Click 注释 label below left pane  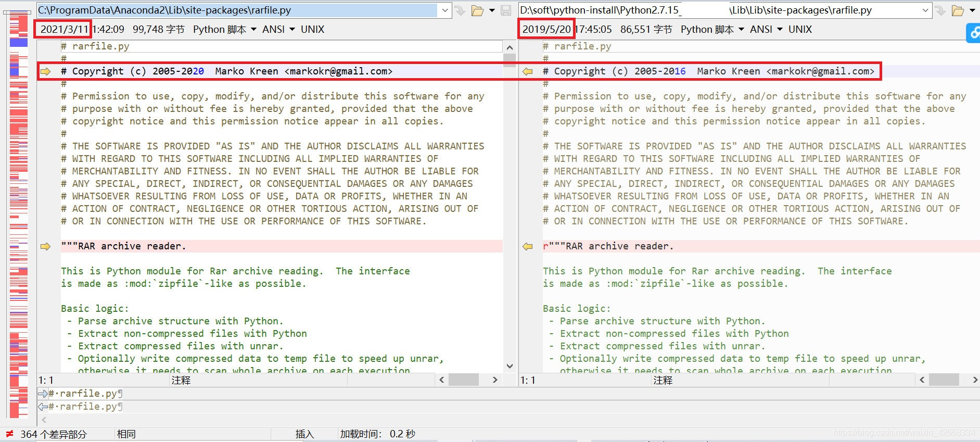click(x=181, y=381)
